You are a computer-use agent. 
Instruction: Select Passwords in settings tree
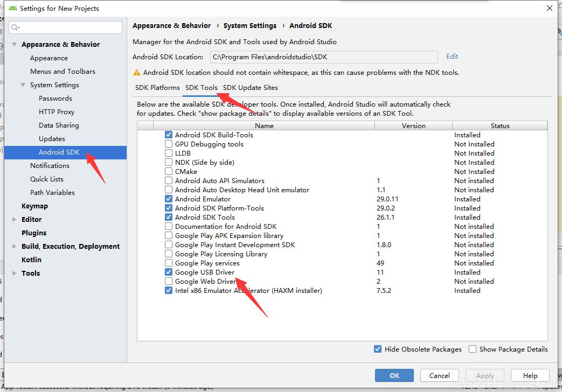[55, 98]
